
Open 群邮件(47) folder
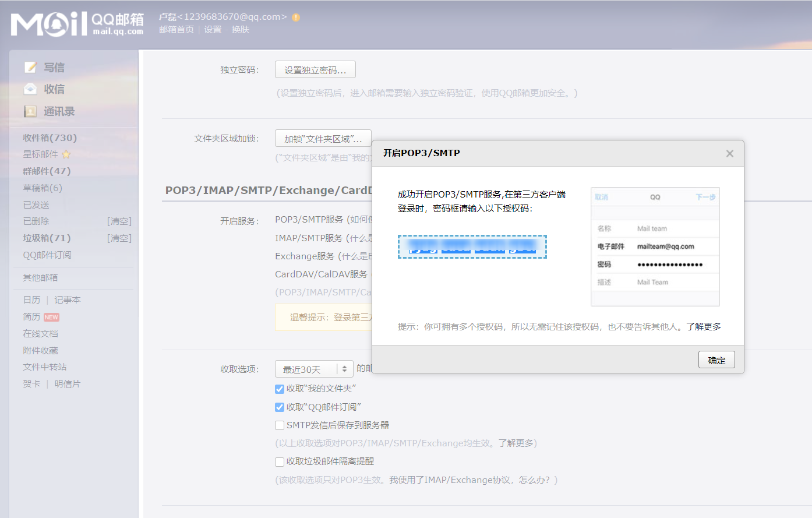47,171
